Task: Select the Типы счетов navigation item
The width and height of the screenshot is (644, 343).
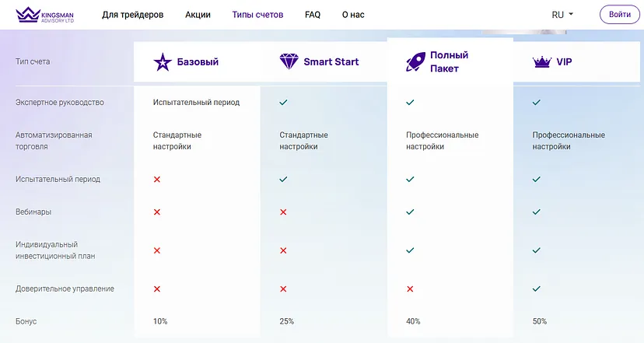Action: point(257,15)
